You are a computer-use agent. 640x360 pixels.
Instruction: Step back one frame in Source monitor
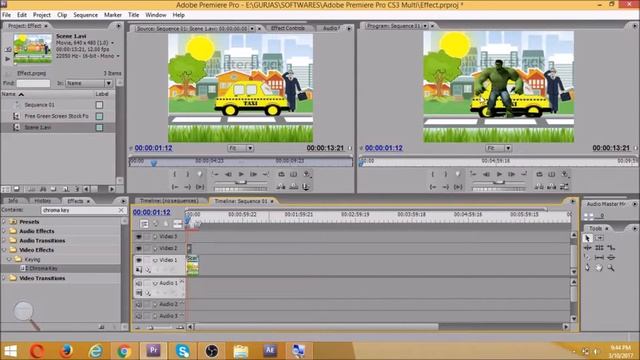click(x=228, y=174)
